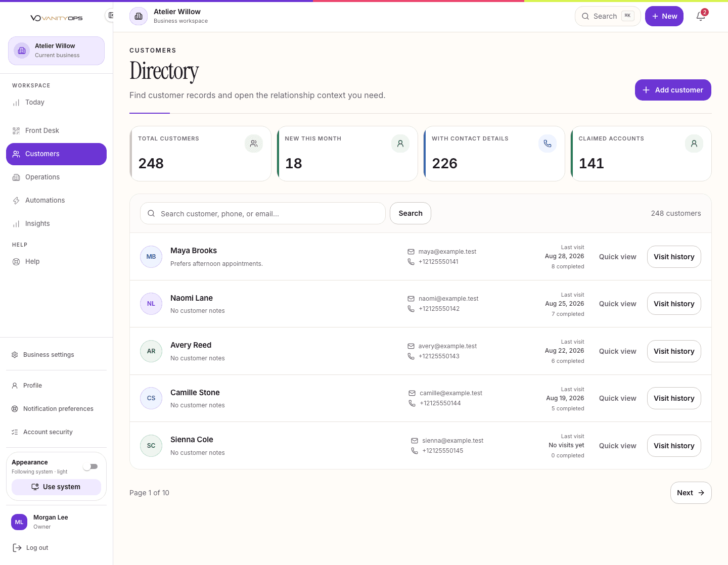Open Quick view for Maya Brooks
Screen dimensions: 728x565
(618, 257)
